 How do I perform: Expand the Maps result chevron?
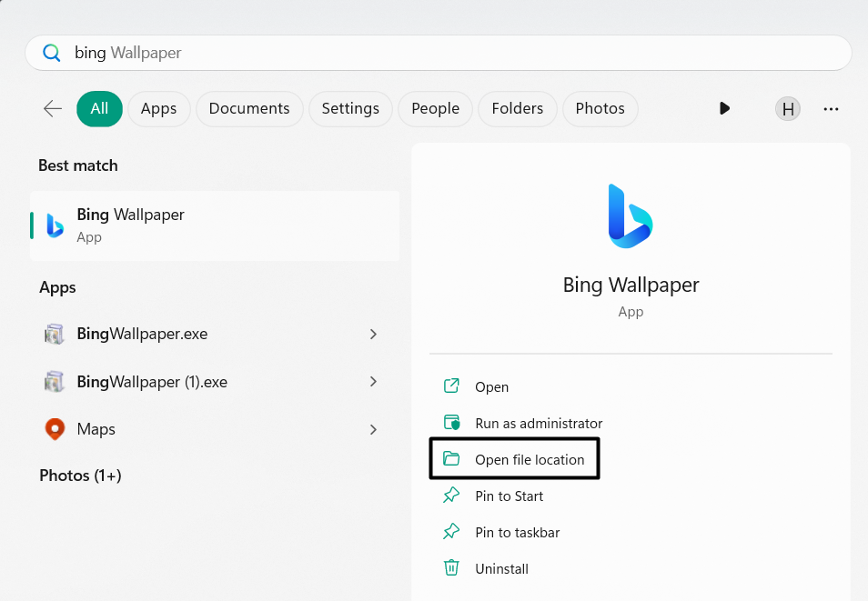[373, 429]
